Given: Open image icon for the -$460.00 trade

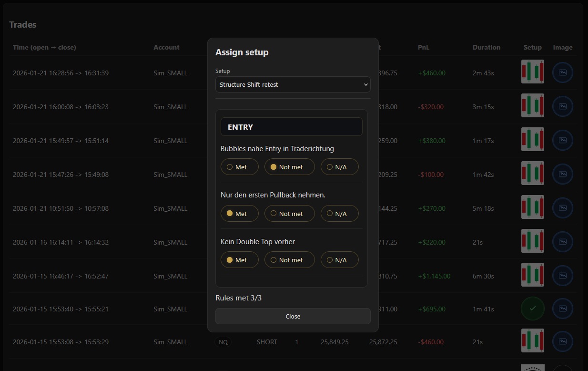Looking at the screenshot, I should tap(562, 341).
